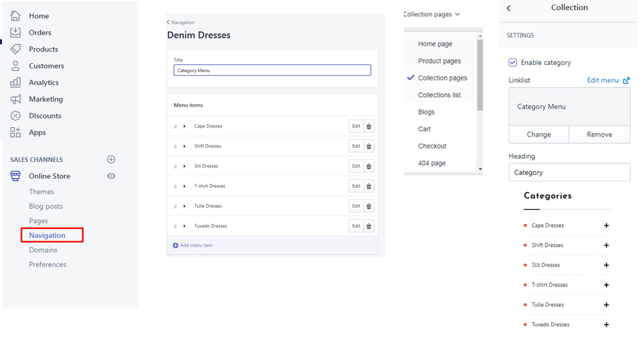This screenshot has height=339, width=644.
Task: Click Edit button for Slit Dresses
Action: (x=355, y=166)
